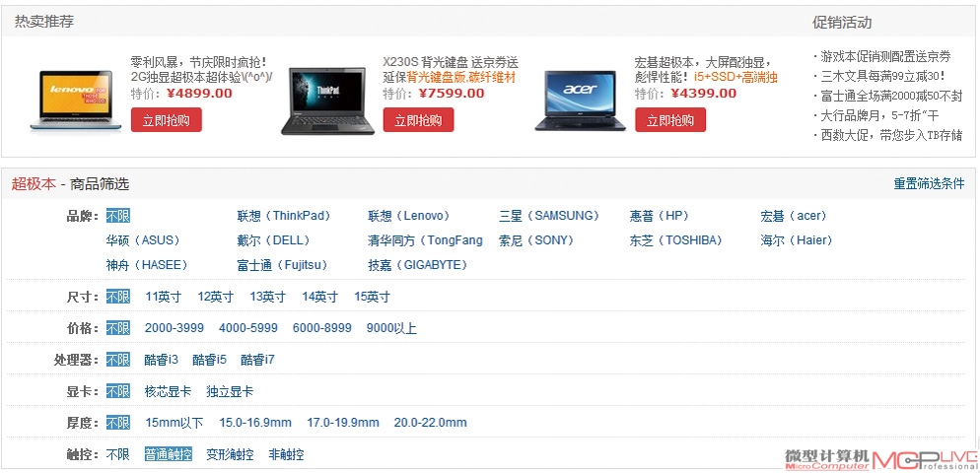
Task: Select 不限 in the 价格 filter row
Action: 118,328
